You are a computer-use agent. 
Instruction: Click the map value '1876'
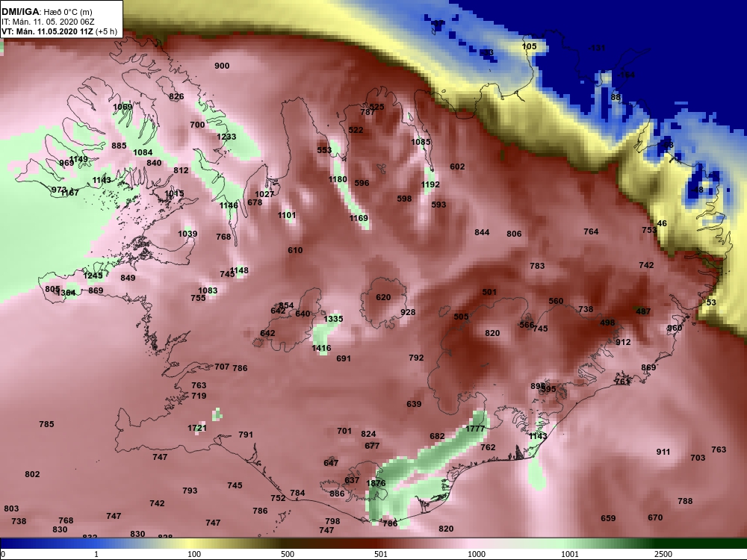(x=376, y=483)
